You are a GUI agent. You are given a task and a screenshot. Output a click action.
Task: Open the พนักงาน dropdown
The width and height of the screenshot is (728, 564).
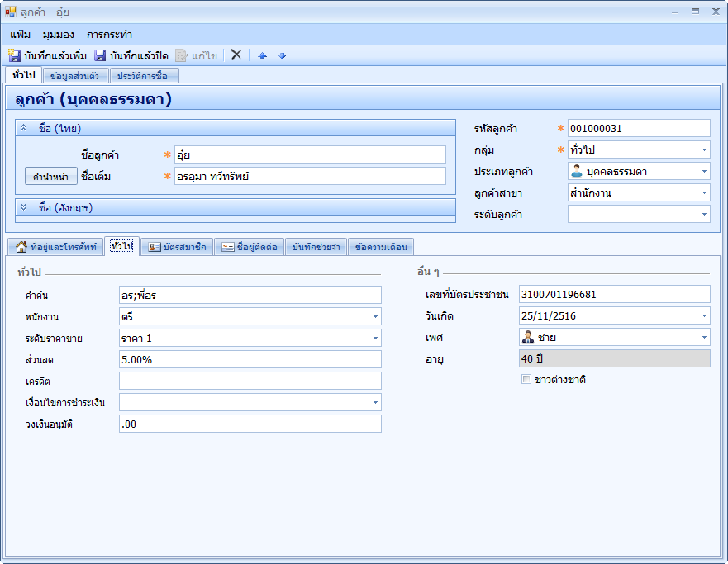pos(374,316)
